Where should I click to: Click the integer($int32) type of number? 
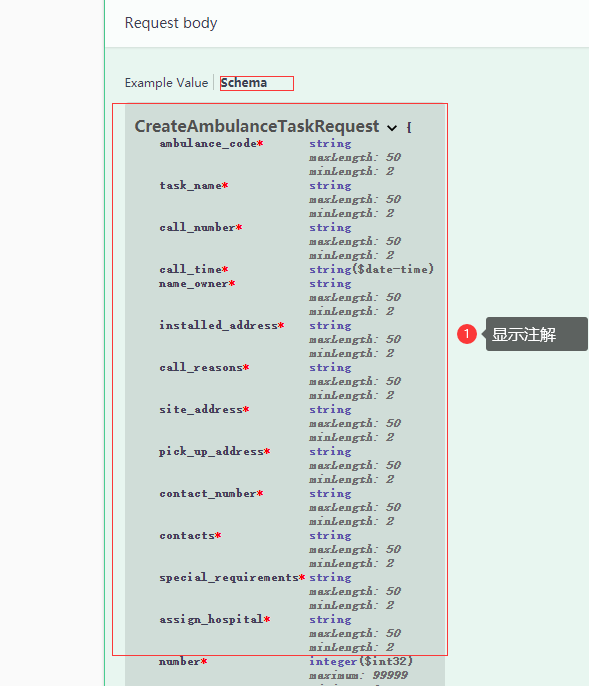[361, 661]
